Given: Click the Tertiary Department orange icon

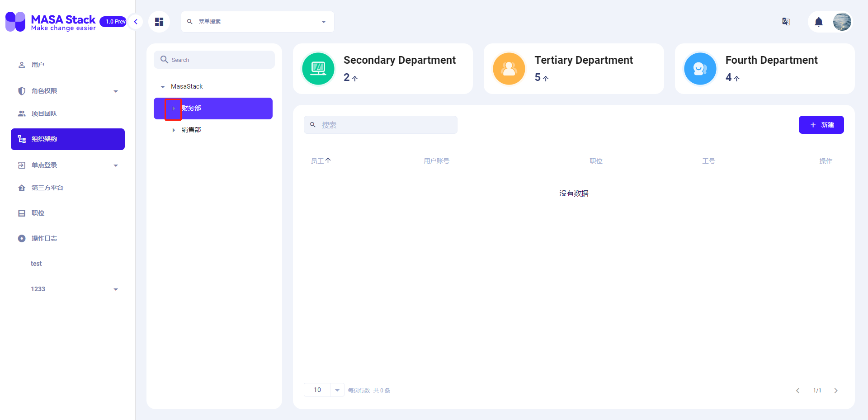Looking at the screenshot, I should pos(509,69).
